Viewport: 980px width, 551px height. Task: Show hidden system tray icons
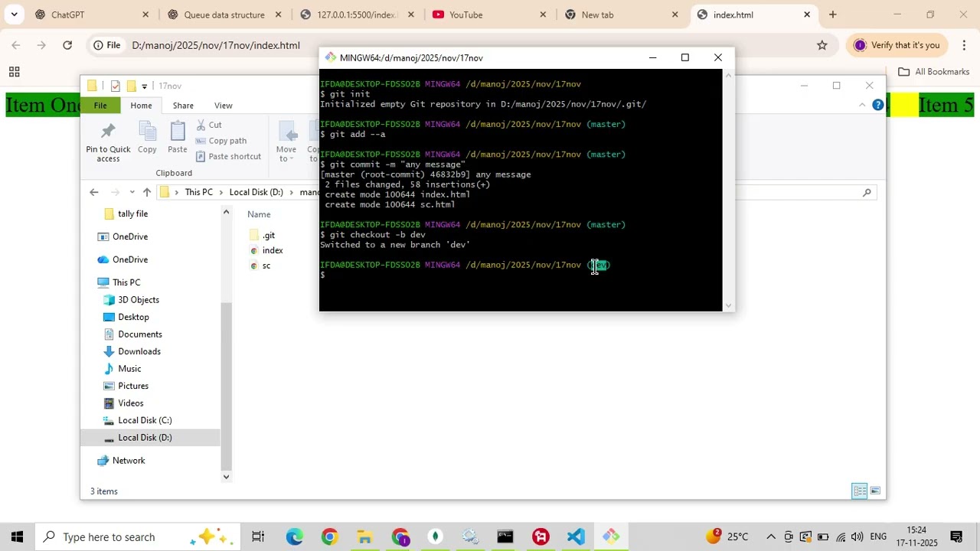pos(771,536)
